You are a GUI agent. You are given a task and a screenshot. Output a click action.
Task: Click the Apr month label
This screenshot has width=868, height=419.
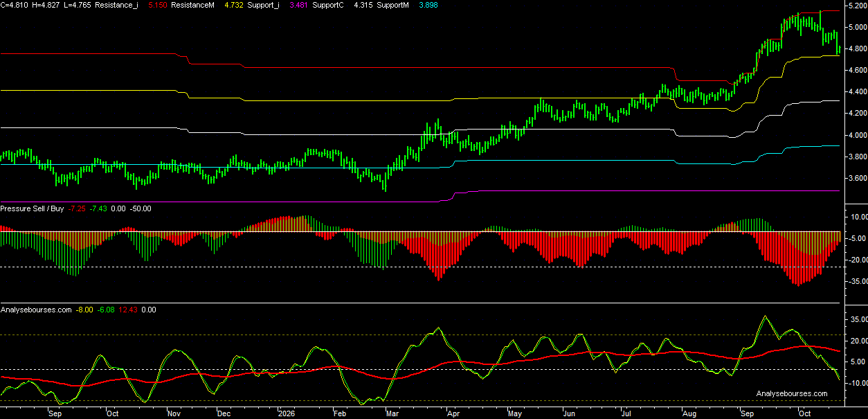pyautogui.click(x=453, y=413)
